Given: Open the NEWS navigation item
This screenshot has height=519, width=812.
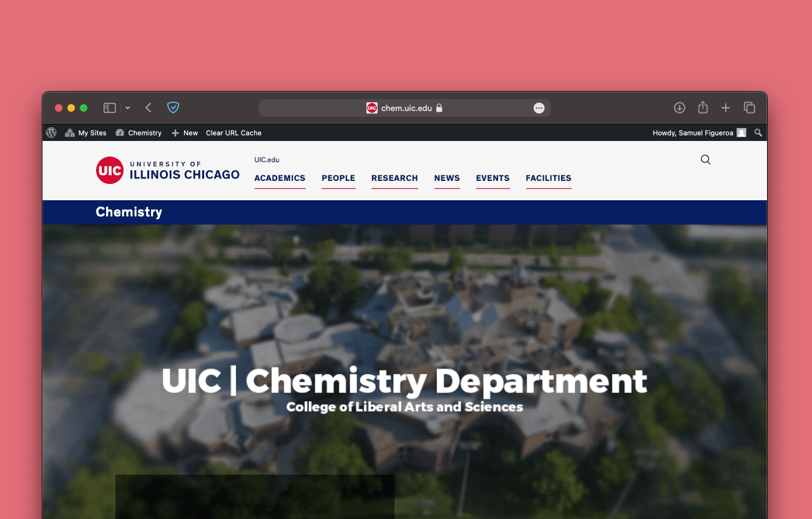Looking at the screenshot, I should [x=447, y=178].
